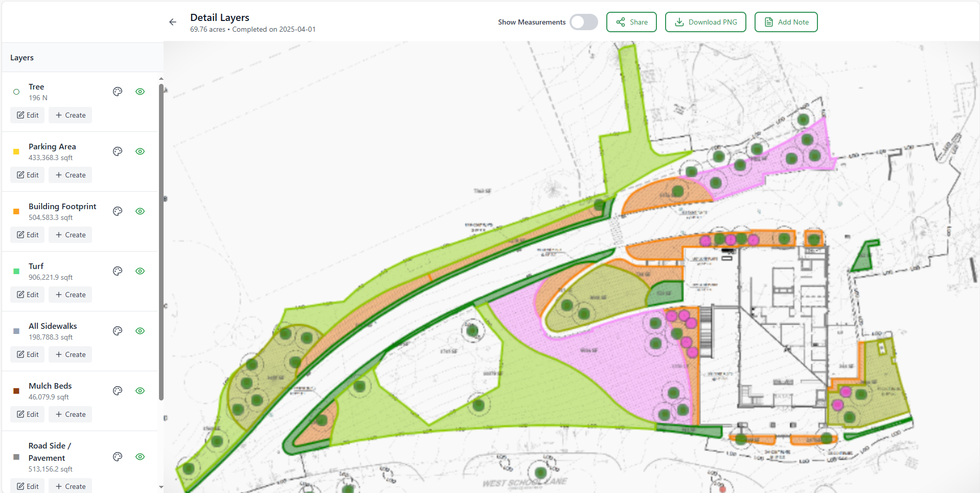The image size is (980, 493).
Task: Open color palette for Tree layer
Action: (x=118, y=92)
